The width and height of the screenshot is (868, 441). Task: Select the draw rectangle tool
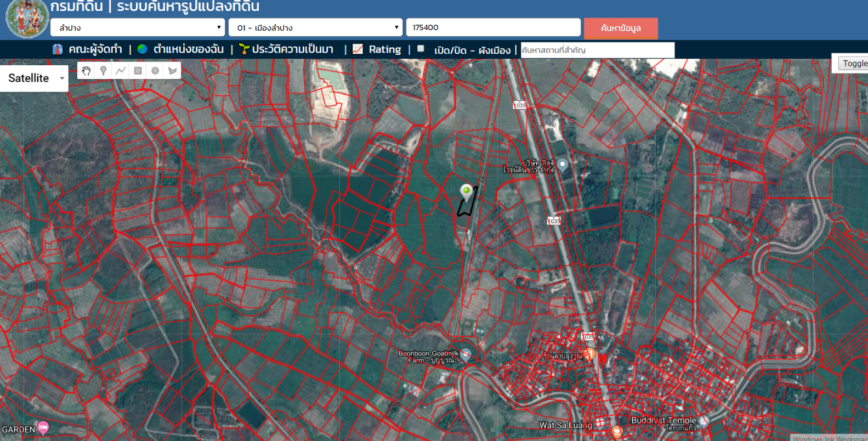point(138,71)
